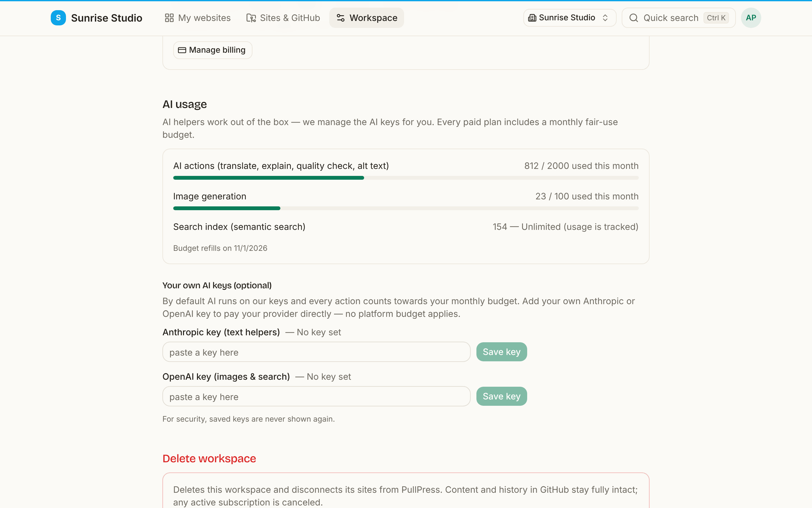The width and height of the screenshot is (812, 508).
Task: Click '812 / 2000 used this month' text
Action: point(581,166)
